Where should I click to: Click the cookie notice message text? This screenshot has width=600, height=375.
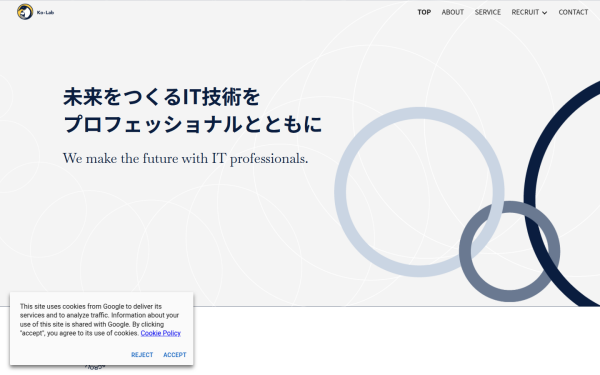click(x=100, y=320)
